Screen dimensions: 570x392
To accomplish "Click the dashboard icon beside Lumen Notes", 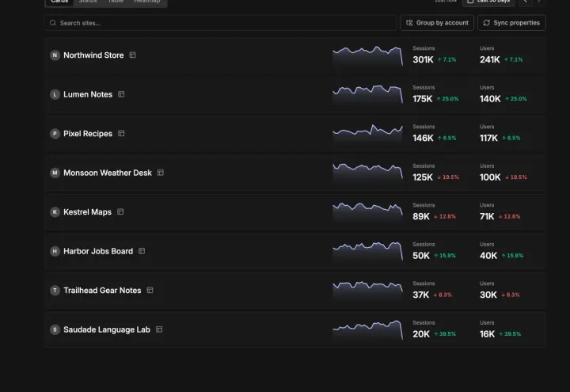I will pos(121,94).
